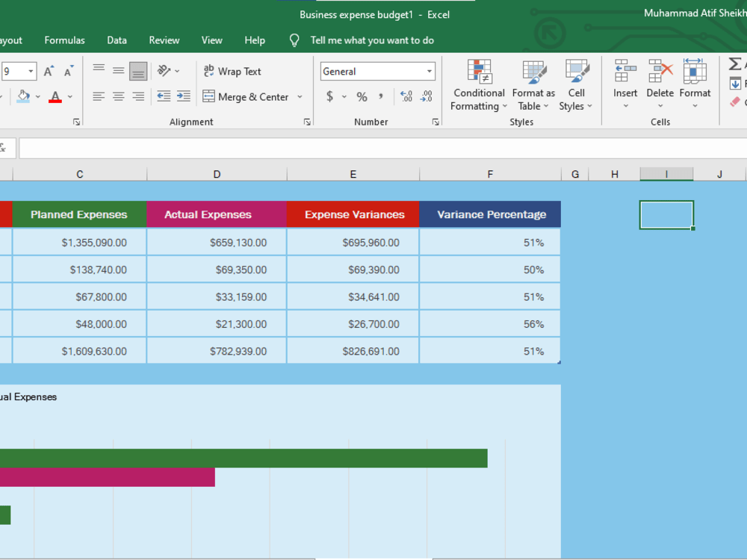
Task: Insert new cells using the Insert icon
Action: [625, 78]
